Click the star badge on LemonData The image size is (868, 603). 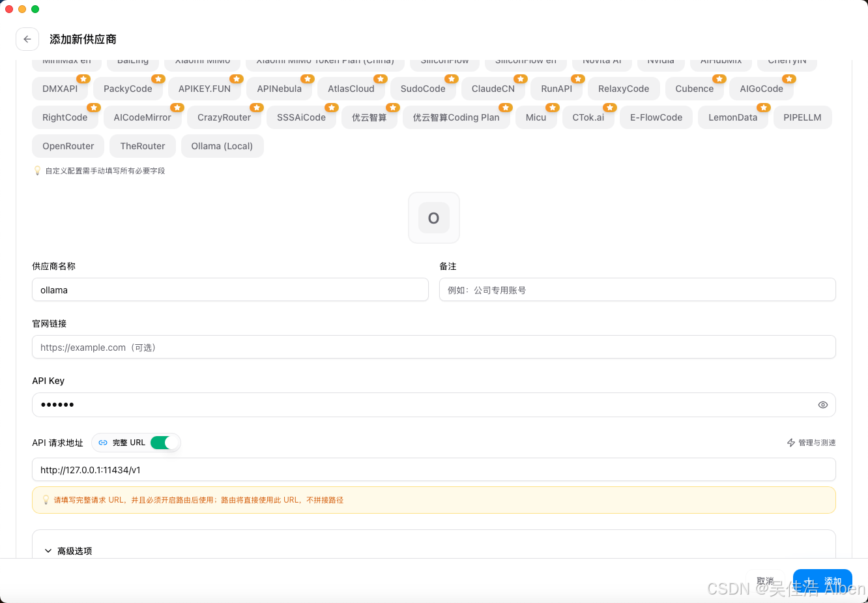pyautogui.click(x=764, y=108)
